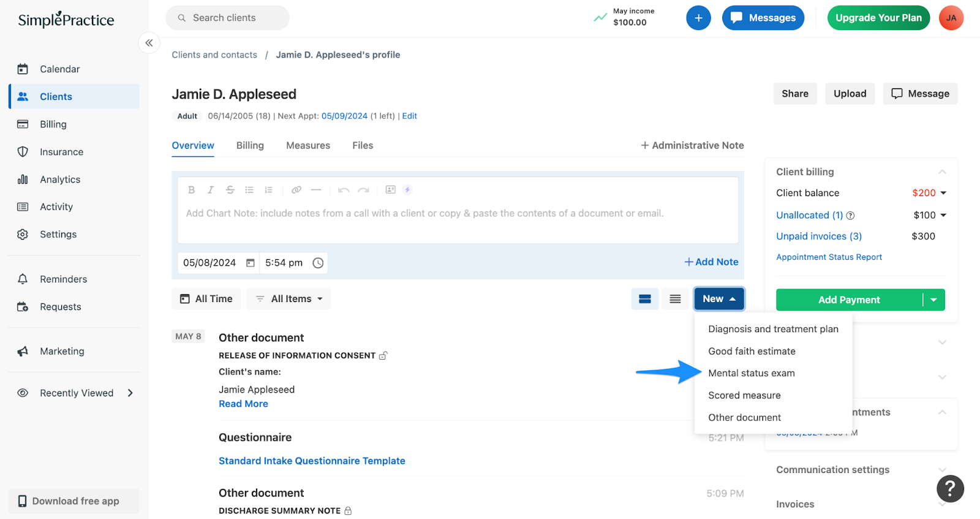The image size is (980, 519).
Task: Switch to the Overview tab
Action: (193, 146)
